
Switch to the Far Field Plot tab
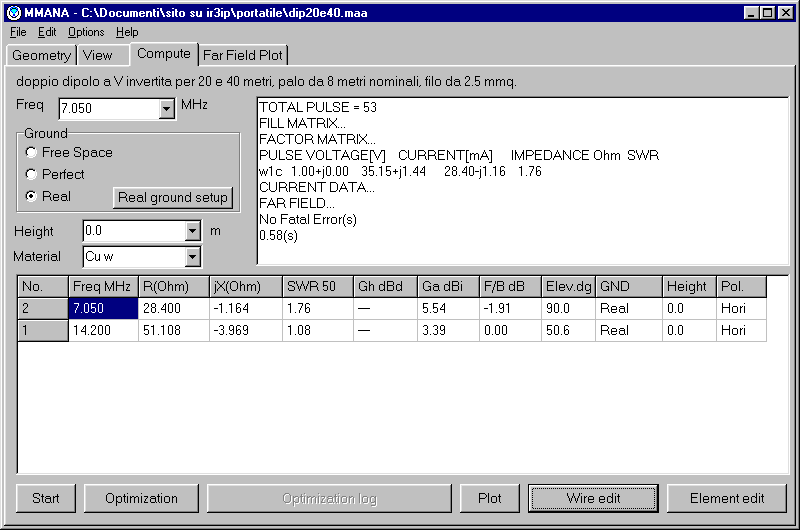click(x=245, y=56)
